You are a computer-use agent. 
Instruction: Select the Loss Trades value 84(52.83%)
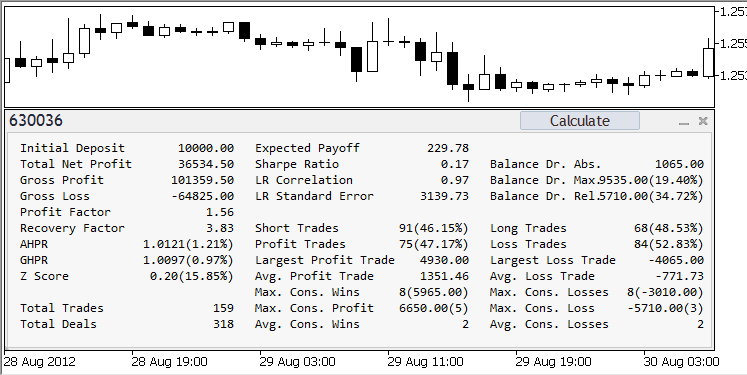tap(668, 244)
